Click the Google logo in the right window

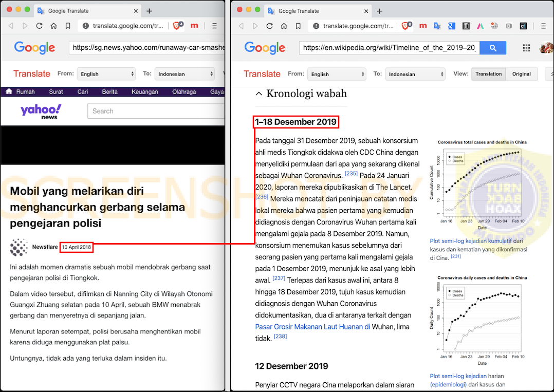tap(265, 48)
